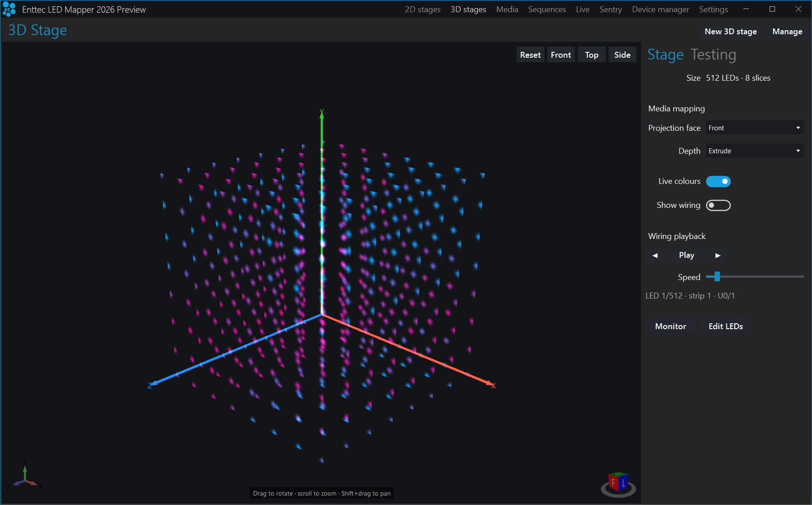Open the 2D stages tab
This screenshot has width=812, height=505.
point(423,9)
